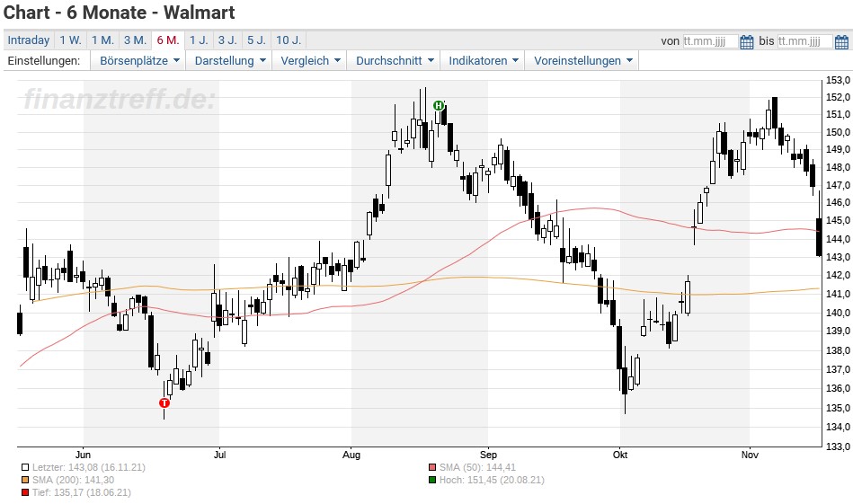The image size is (853, 504).
Task: Click legend text 'Letzter: 143,08 (16.11.21)'
Action: [x=89, y=467]
